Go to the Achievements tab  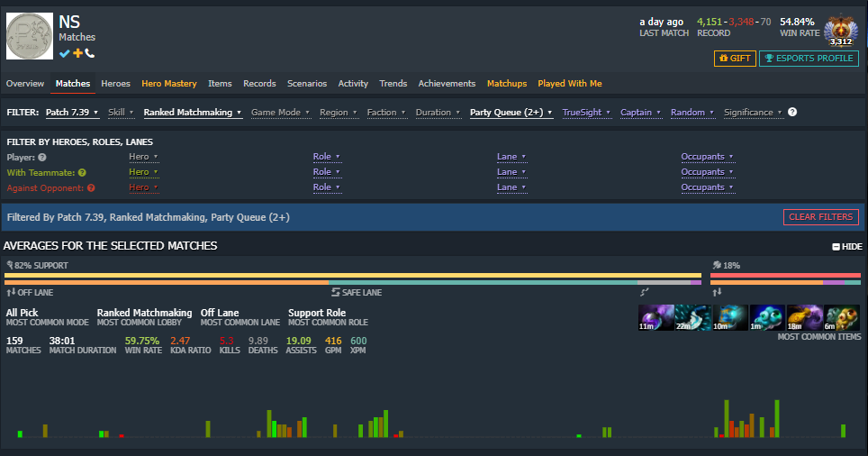tap(447, 84)
